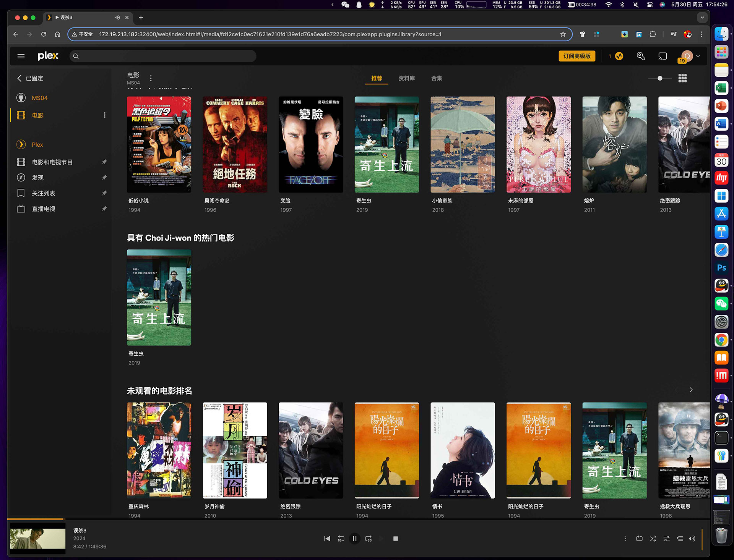Unpin 电影和电视节目 from sidebar
Screen dimensions: 734x560
pos(104,162)
